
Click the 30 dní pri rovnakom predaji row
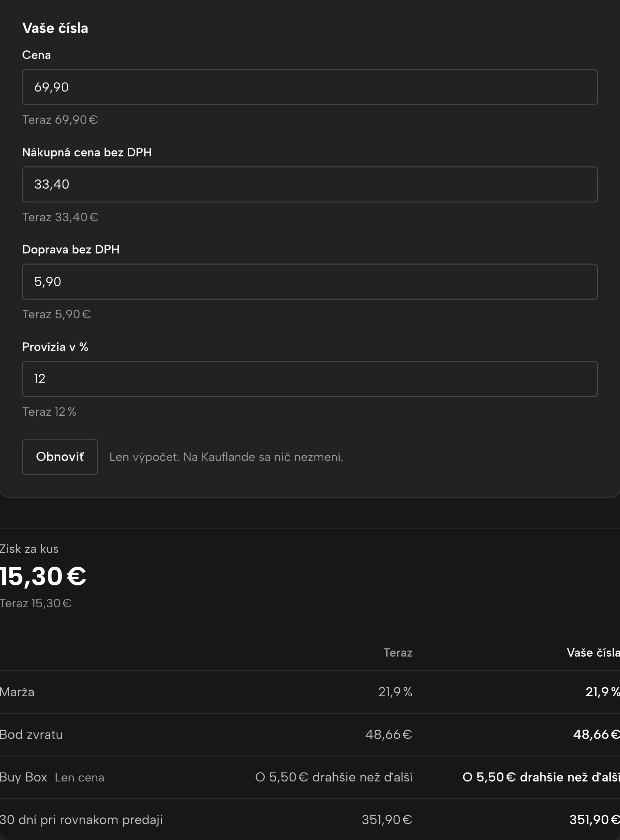[310, 820]
